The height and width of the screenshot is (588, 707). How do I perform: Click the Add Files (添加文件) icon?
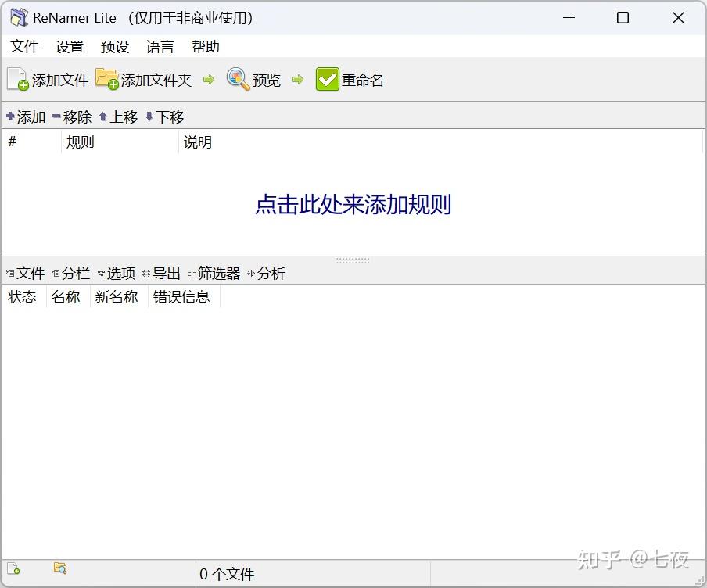pyautogui.click(x=17, y=79)
